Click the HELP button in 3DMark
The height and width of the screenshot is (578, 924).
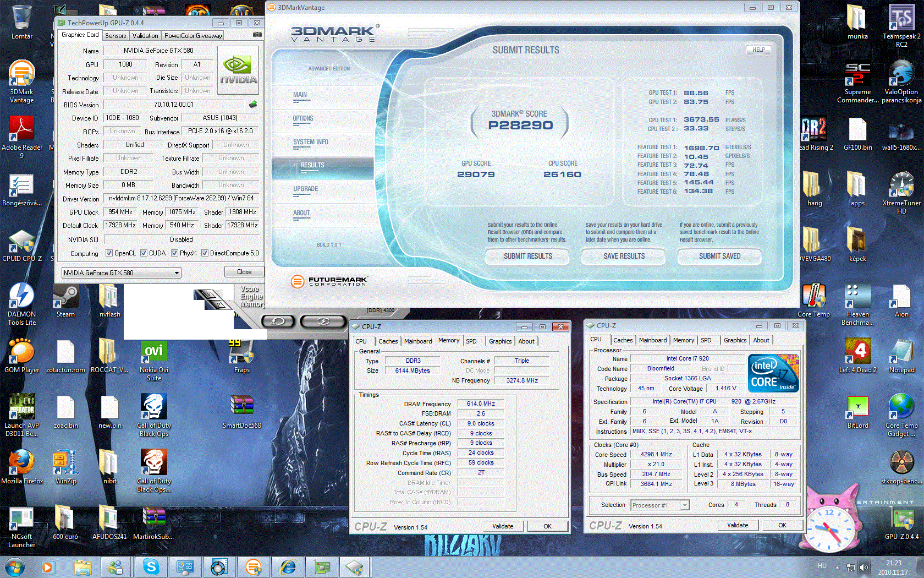coord(758,50)
